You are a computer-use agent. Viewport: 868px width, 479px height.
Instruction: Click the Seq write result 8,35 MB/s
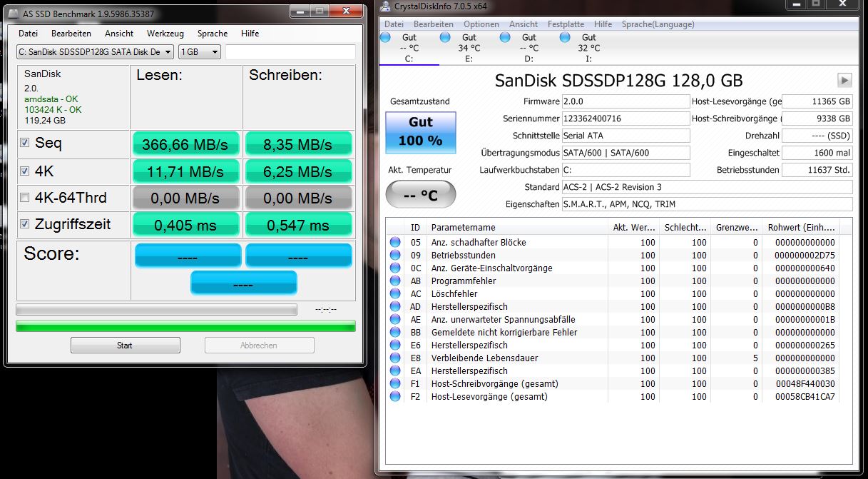click(298, 144)
